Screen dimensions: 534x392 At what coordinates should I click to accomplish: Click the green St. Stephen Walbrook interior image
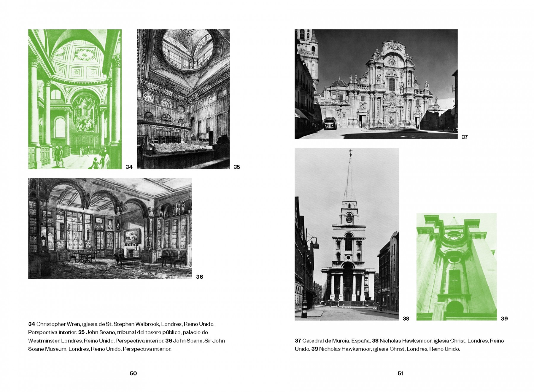75,99
